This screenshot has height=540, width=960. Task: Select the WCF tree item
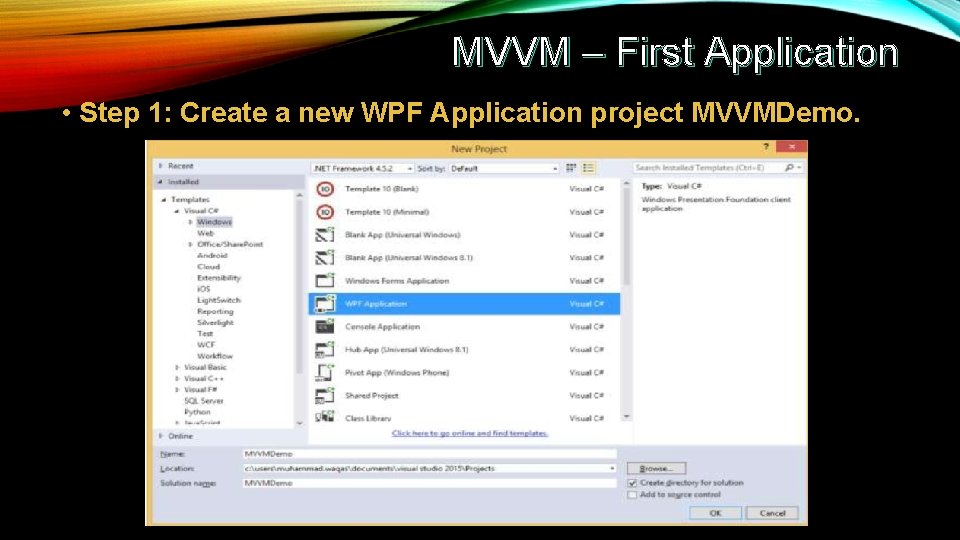click(x=206, y=345)
